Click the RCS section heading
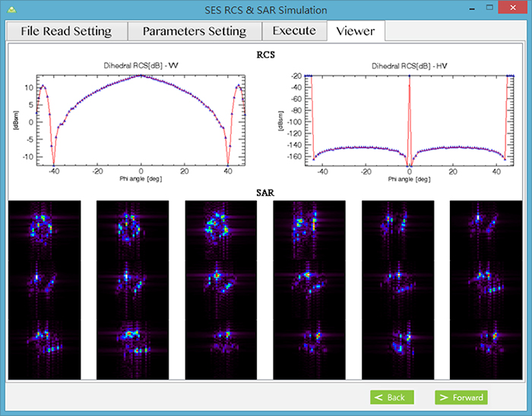Image resolution: width=532 pixels, height=416 pixels. (x=265, y=55)
